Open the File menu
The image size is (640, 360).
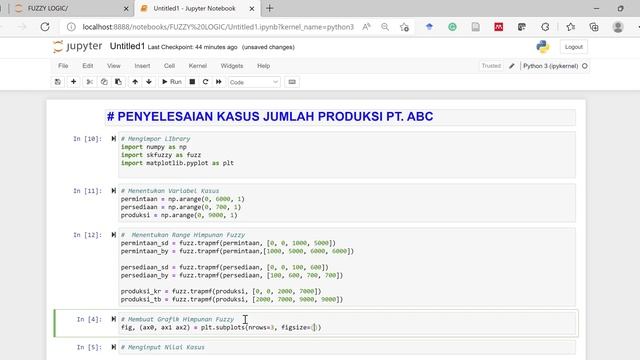[x=63, y=66]
